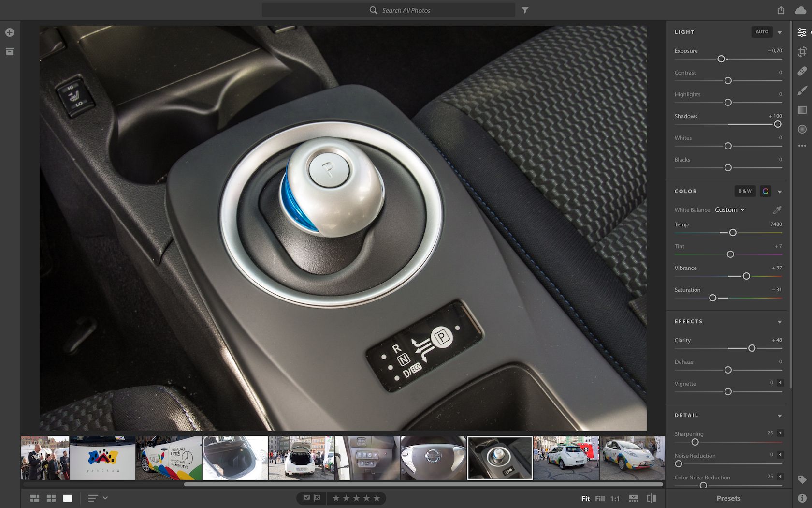Select the Healing Brush tool
The image size is (812, 508).
tap(802, 71)
